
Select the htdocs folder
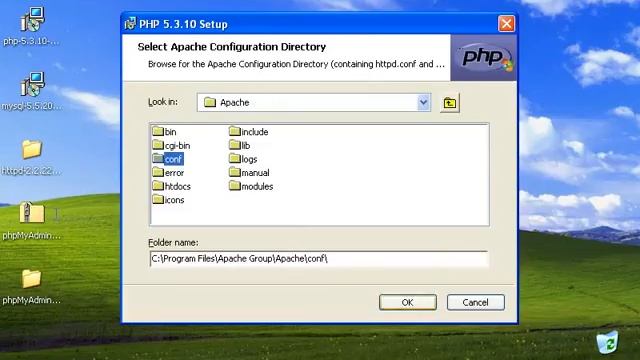click(171, 186)
